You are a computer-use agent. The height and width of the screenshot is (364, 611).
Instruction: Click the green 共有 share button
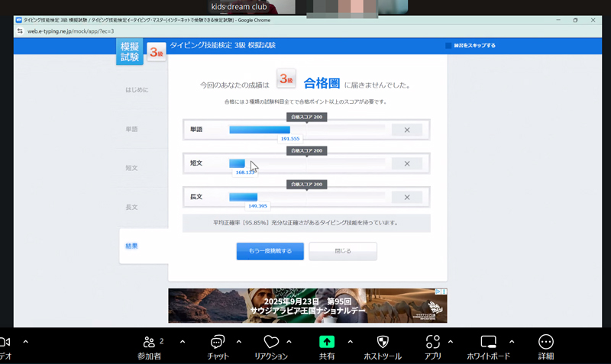tap(326, 342)
